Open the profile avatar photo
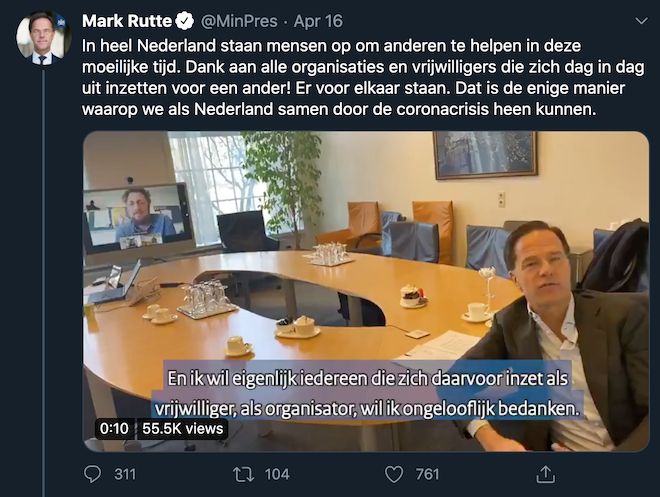660x497 pixels. 43,38
